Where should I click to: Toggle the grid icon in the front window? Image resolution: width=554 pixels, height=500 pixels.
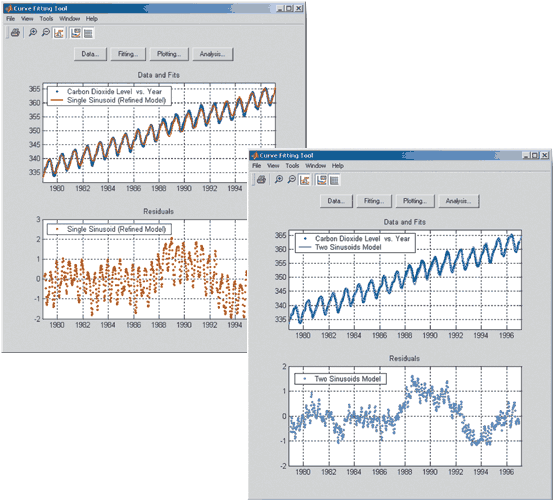point(335,180)
